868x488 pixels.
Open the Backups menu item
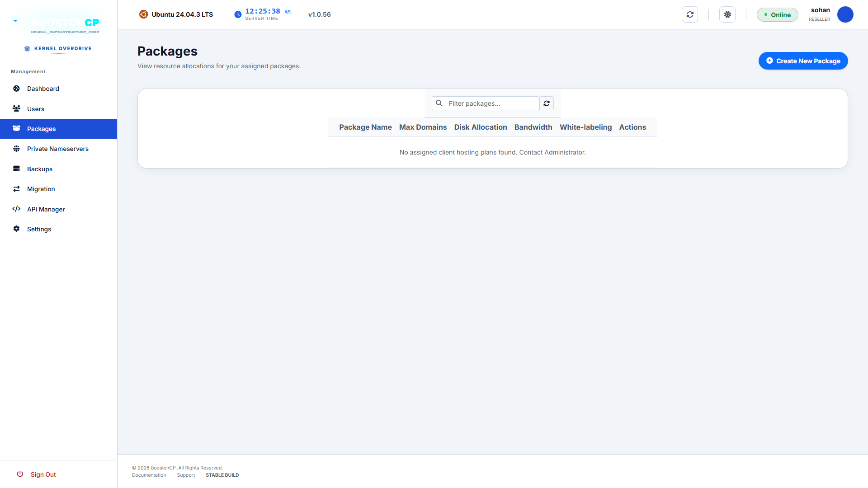tap(59, 169)
